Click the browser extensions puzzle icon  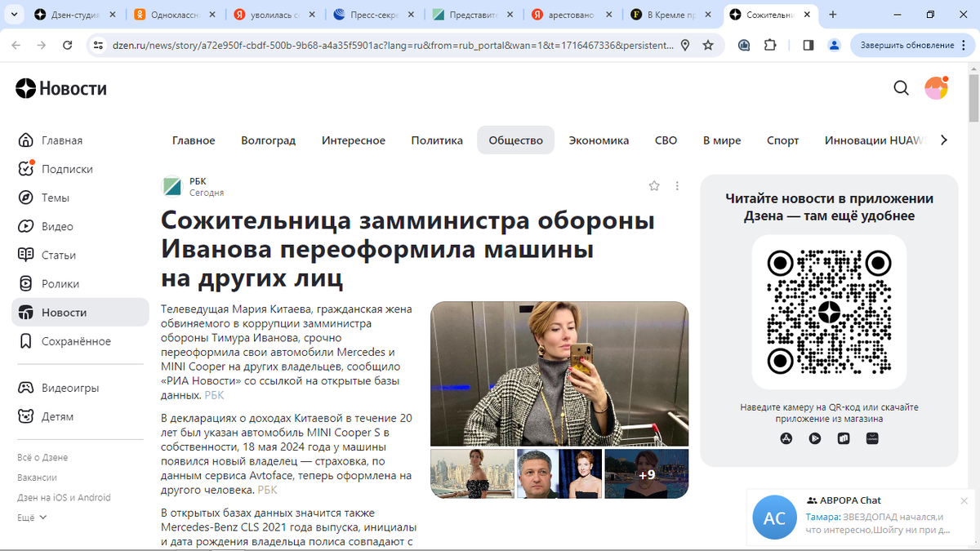(769, 45)
